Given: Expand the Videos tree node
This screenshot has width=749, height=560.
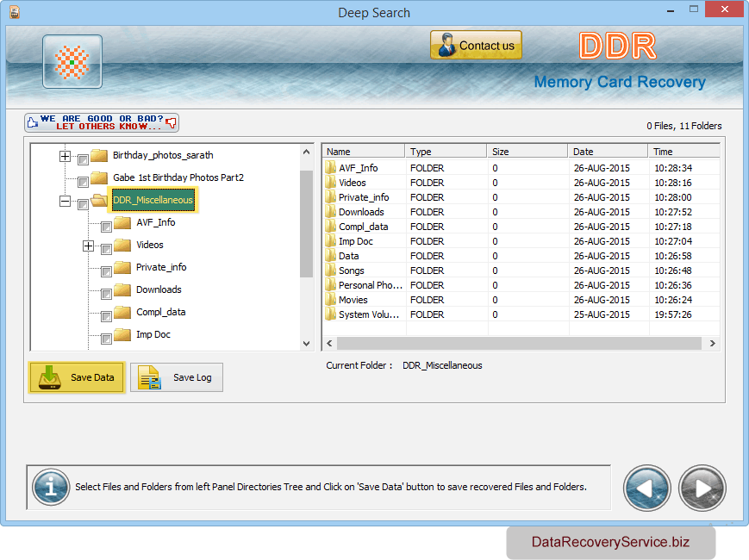Looking at the screenshot, I should [88, 246].
